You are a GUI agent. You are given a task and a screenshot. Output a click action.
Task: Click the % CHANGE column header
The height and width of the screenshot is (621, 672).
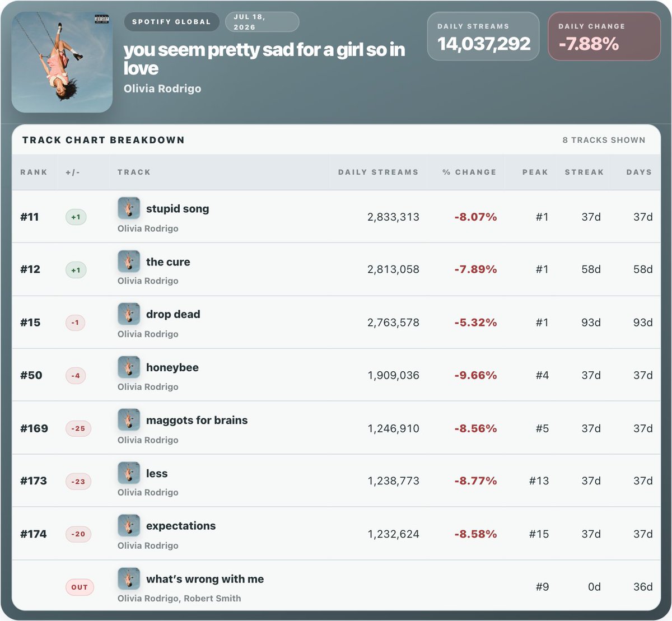click(x=469, y=172)
